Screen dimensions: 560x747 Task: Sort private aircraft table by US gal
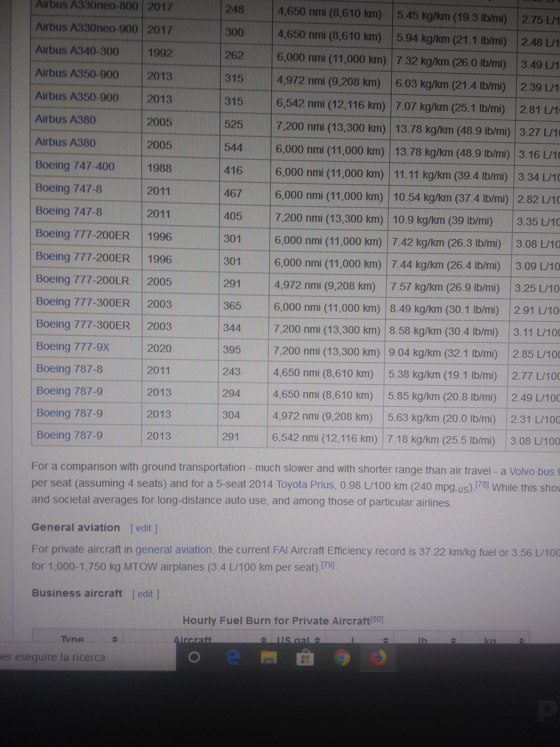(317, 640)
